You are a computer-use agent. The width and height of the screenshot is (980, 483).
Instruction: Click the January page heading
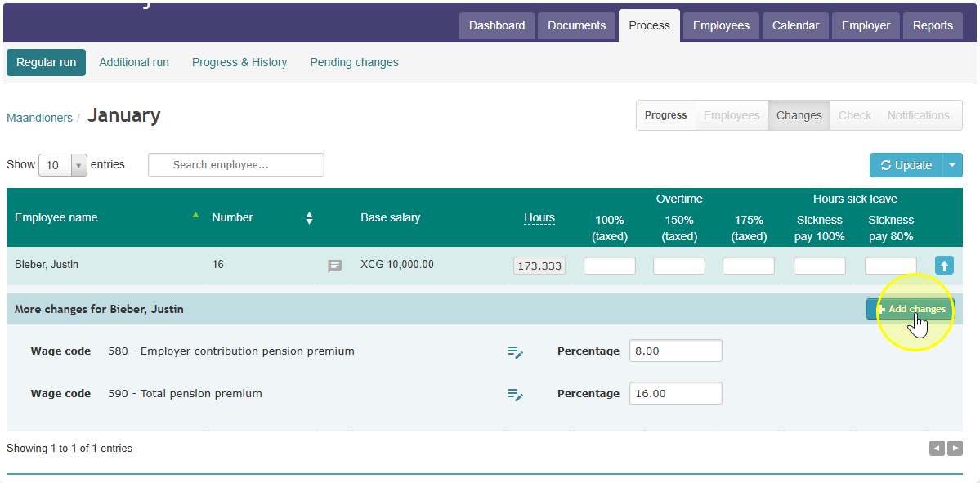[x=123, y=115]
